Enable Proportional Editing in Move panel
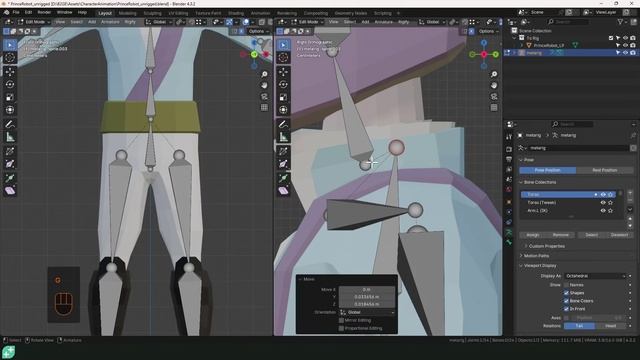The width and height of the screenshot is (640, 360). click(x=341, y=328)
